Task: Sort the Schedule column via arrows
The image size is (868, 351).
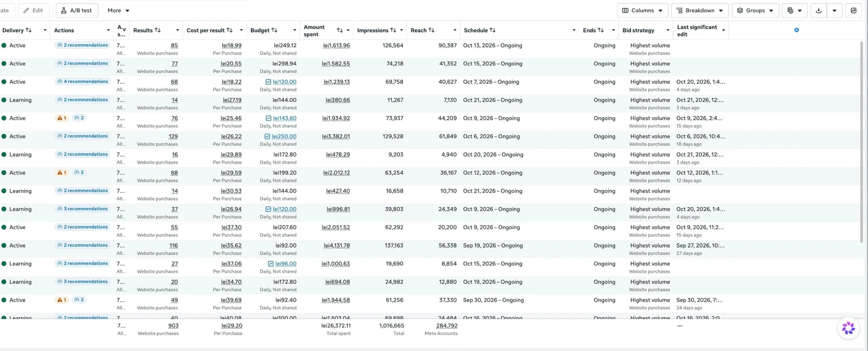Action: coord(492,30)
